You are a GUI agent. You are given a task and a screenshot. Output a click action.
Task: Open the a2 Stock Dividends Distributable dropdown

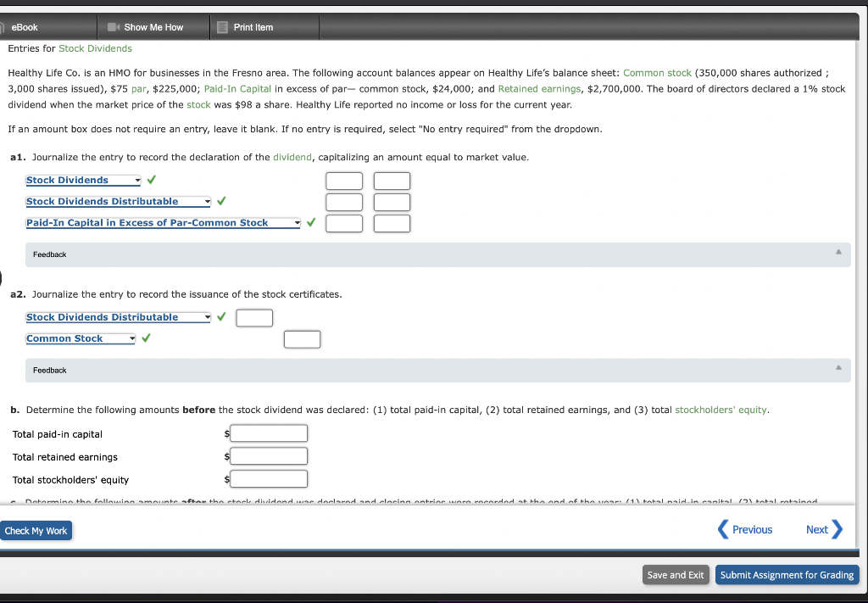[118, 317]
